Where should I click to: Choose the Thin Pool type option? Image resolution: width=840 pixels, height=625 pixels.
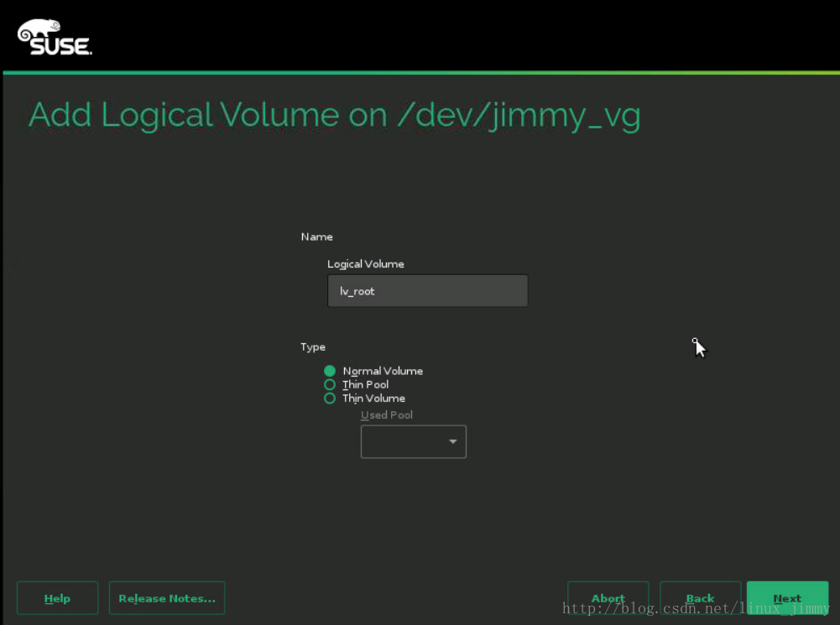pyautogui.click(x=330, y=384)
